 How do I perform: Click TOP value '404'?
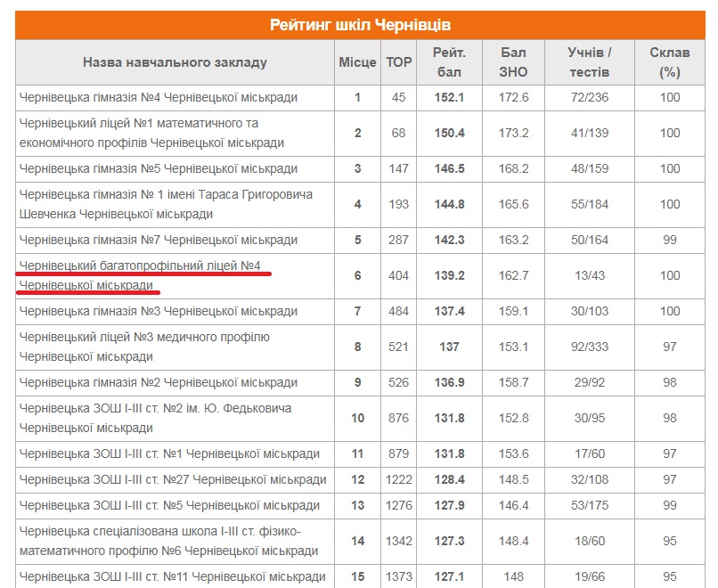[398, 275]
